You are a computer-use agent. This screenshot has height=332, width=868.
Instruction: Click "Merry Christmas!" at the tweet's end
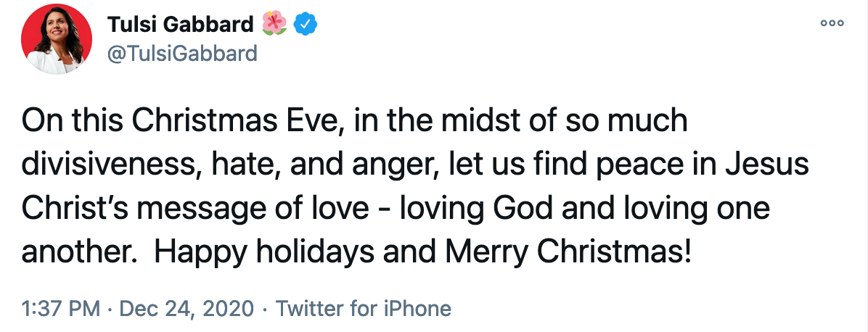tap(569, 253)
